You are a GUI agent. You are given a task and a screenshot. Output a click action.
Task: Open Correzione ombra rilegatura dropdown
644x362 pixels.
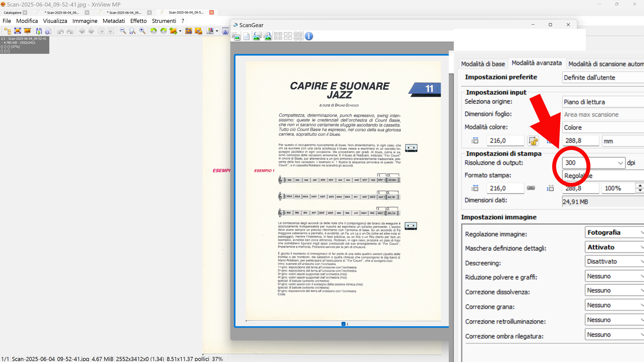coord(614,335)
